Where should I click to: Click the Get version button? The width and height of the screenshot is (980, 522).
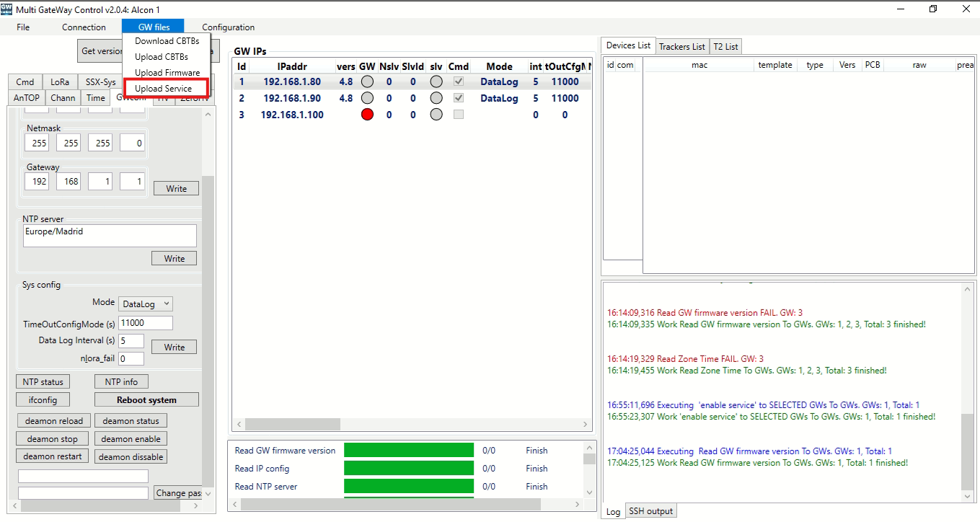coord(101,51)
